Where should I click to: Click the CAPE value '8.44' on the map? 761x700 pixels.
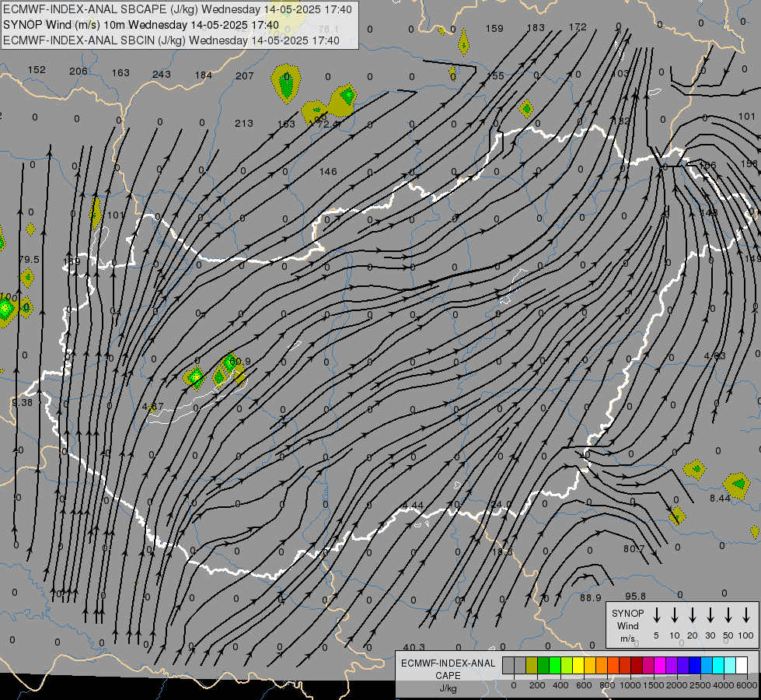721,498
